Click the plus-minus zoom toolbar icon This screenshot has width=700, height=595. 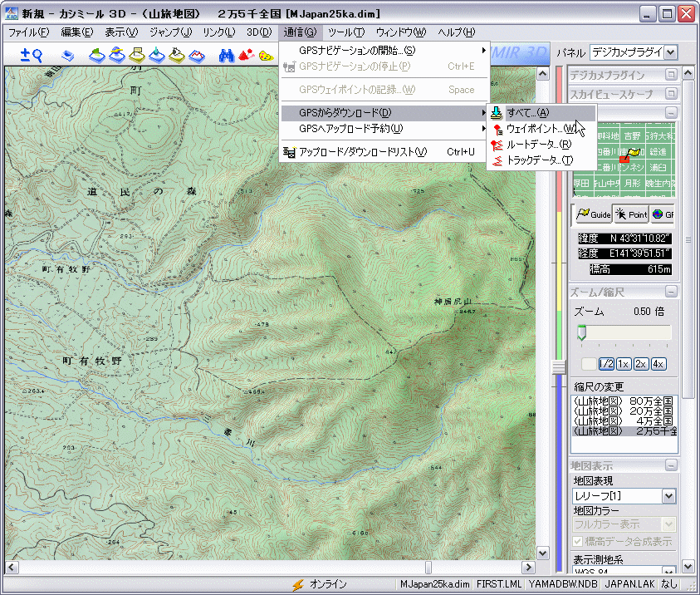[x=25, y=56]
